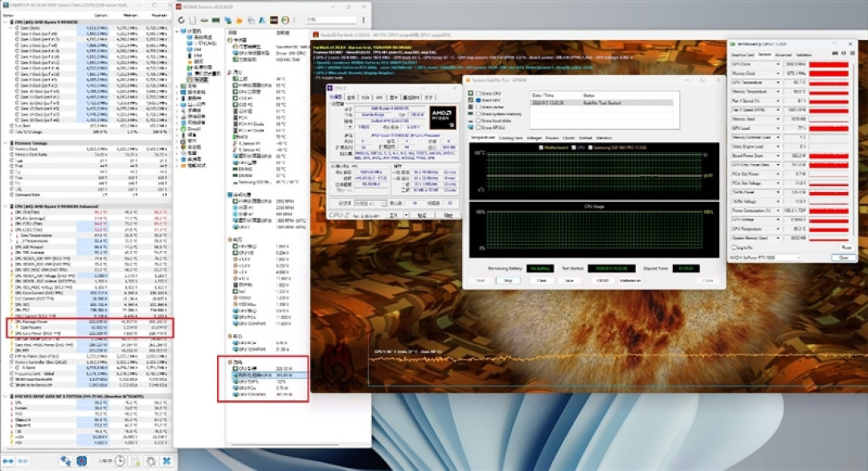868x471 pixels.
Task: Enable Stress cache checkbox in Stability Test
Action: pos(478,107)
